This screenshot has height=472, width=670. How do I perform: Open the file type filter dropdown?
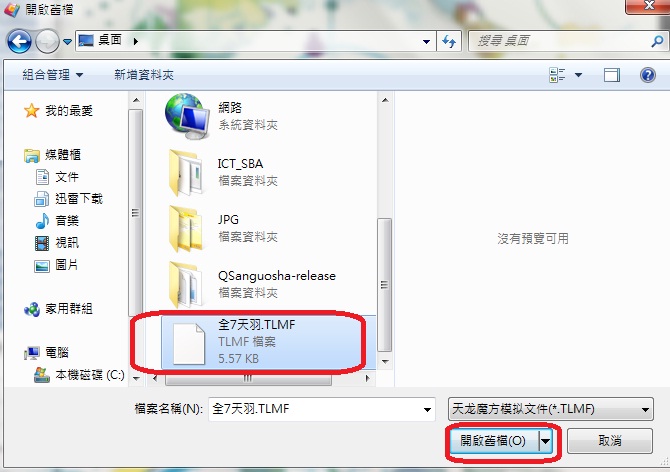pyautogui.click(x=550, y=409)
